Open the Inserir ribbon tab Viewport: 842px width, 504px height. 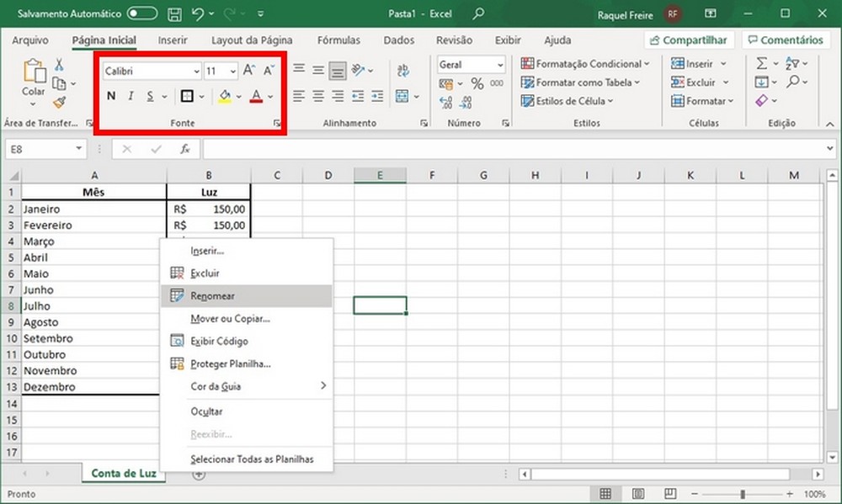tap(173, 40)
